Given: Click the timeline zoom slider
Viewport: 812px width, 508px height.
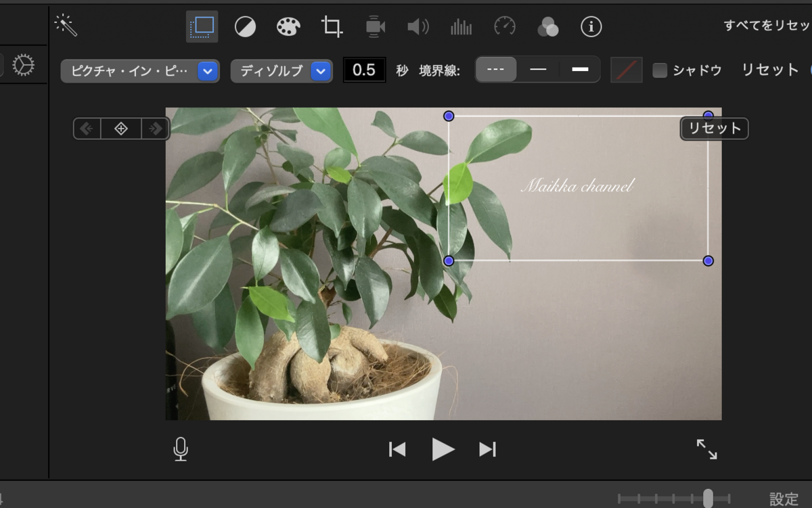Looking at the screenshot, I should coord(674,499).
